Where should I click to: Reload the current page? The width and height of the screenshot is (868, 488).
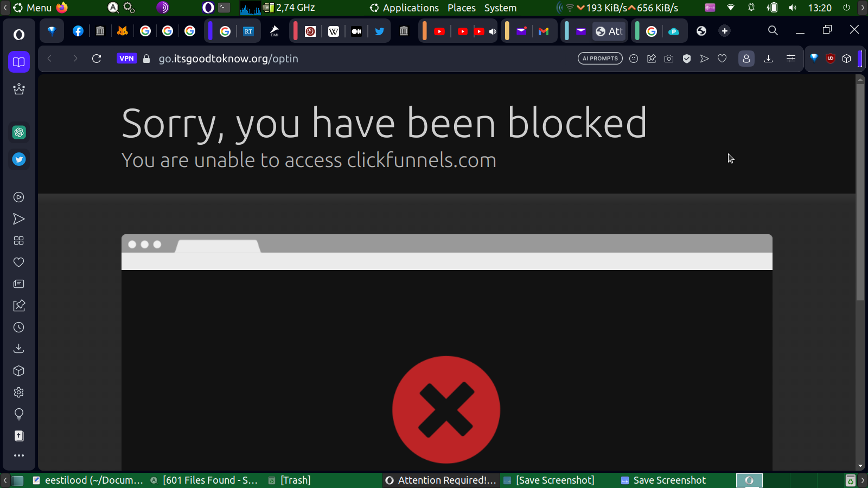tap(97, 59)
